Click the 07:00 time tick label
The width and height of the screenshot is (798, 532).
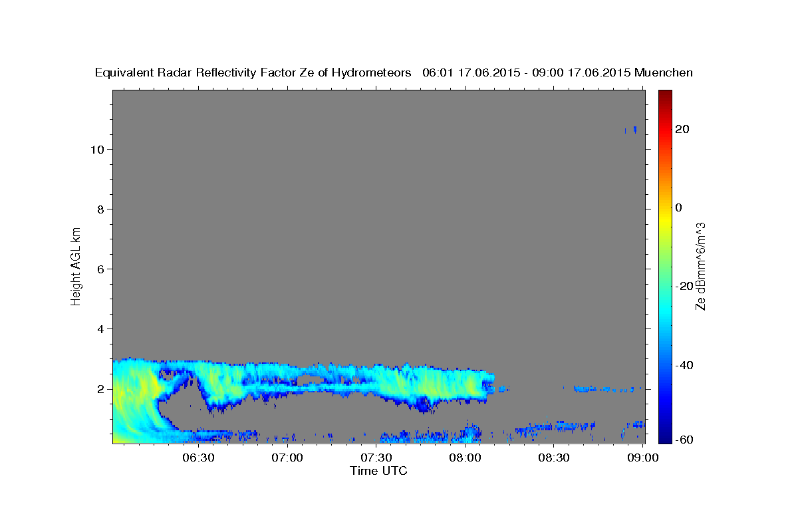(x=288, y=458)
